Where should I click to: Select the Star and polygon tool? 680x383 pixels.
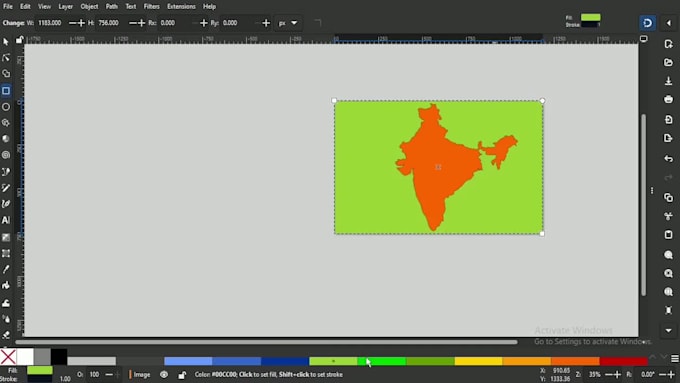[x=6, y=123]
